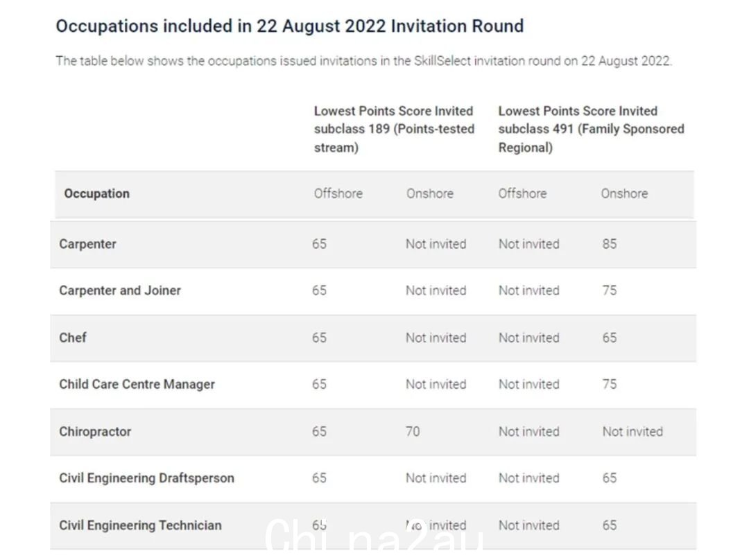The width and height of the screenshot is (749, 560).
Task: Click Child Care Centre Manager's 491 offshore Not invited
Action: [x=528, y=385]
